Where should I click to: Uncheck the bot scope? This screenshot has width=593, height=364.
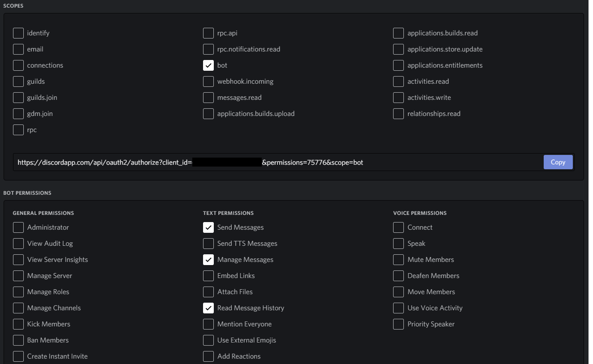point(208,65)
